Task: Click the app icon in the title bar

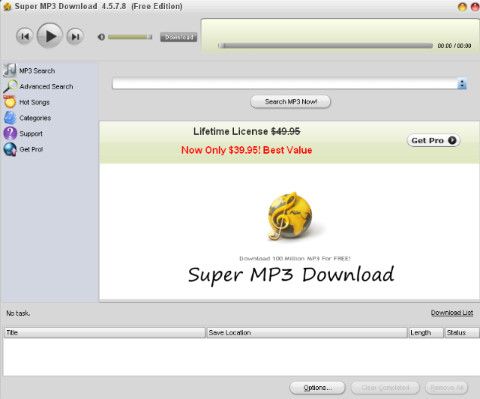Action: 7,6
